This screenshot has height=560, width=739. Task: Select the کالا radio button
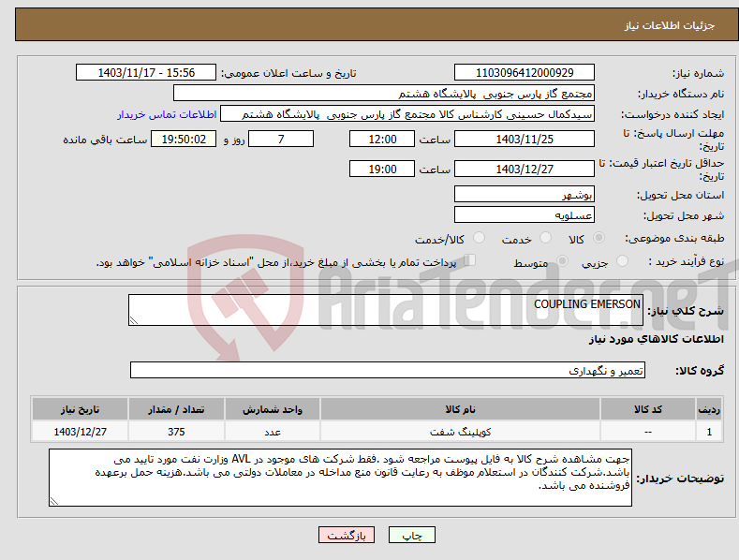click(x=599, y=238)
